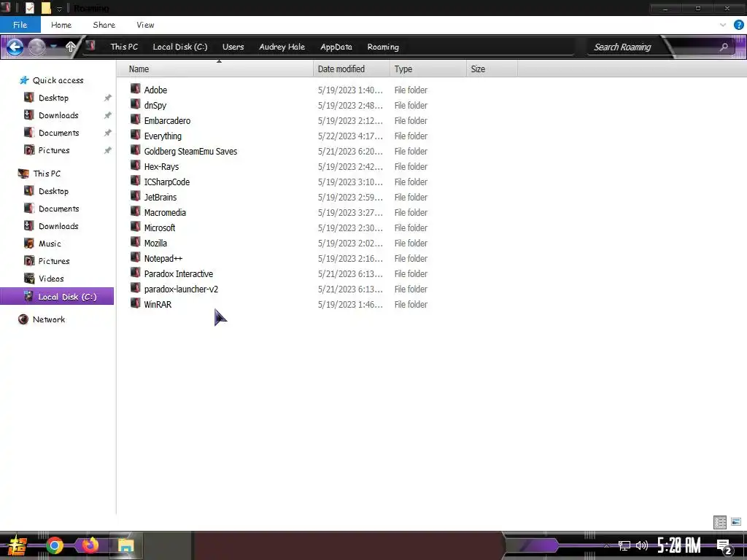Click New folder icon in title bar toolbar

(46, 8)
